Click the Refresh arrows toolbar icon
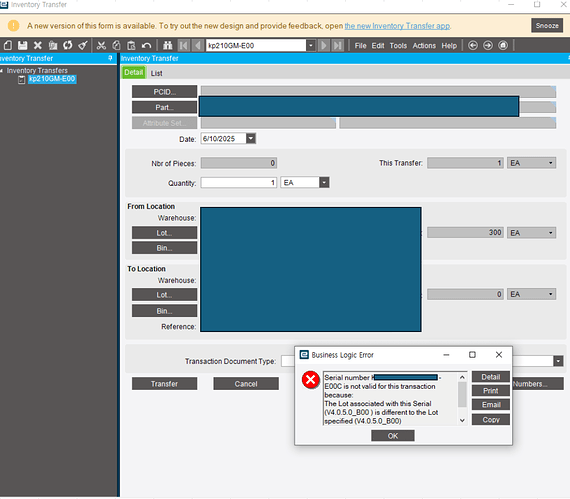570x499 pixels. click(68, 45)
